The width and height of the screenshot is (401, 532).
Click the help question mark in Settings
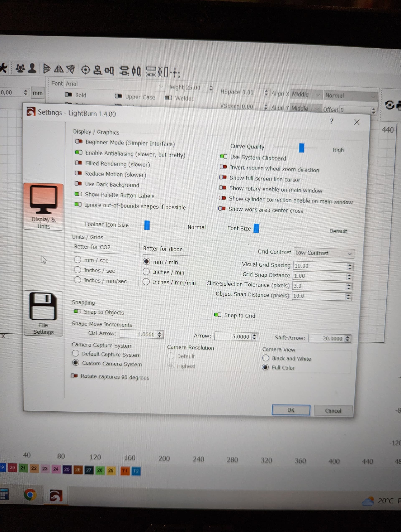331,121
